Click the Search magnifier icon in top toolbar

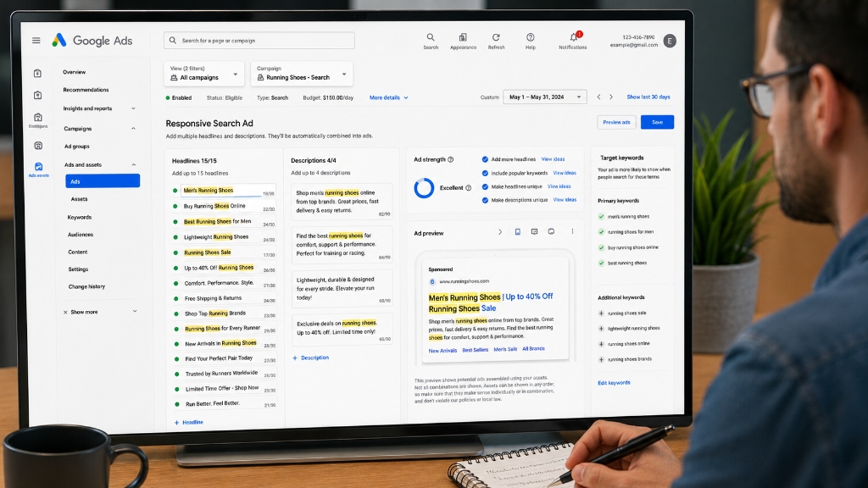(431, 37)
